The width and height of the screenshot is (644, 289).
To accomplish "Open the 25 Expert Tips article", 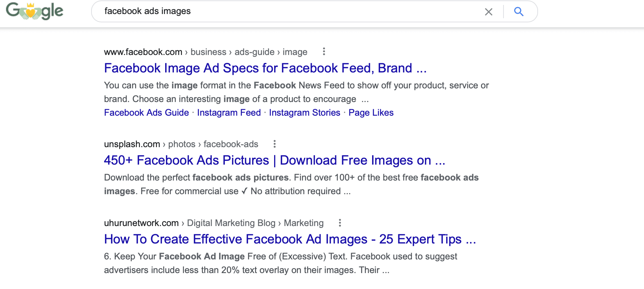I will click(x=290, y=239).
